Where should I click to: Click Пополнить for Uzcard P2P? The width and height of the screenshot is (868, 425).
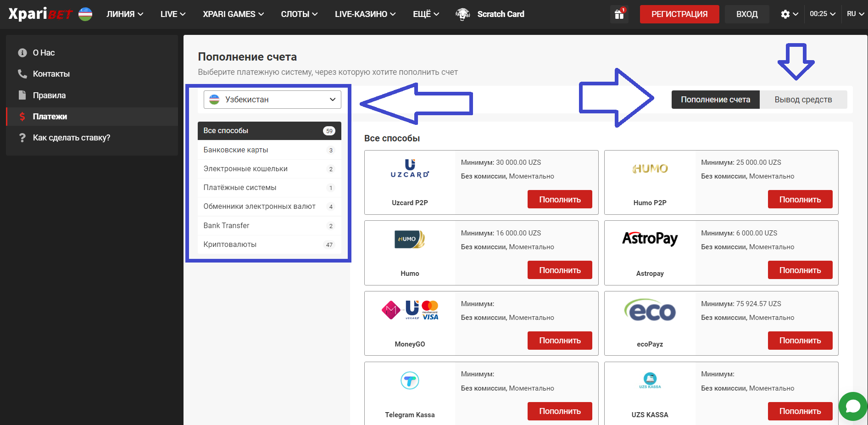(560, 199)
